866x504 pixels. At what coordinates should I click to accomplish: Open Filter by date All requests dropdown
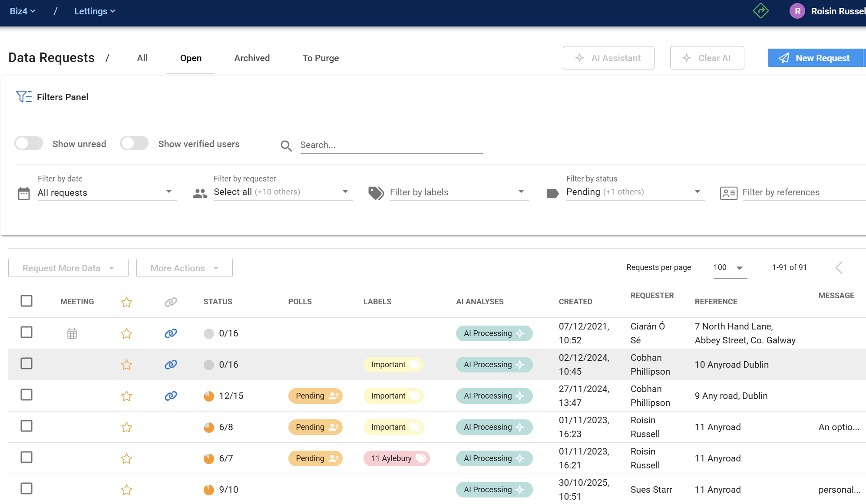point(106,192)
